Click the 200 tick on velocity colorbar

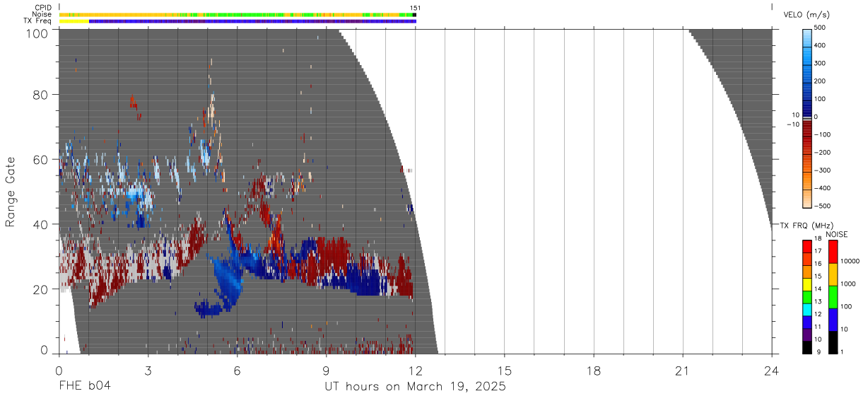tap(820, 81)
